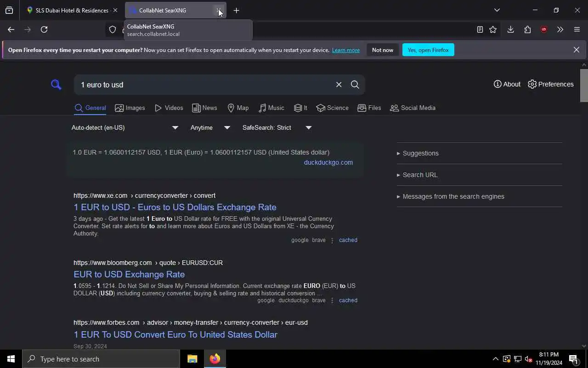Open the Windows Start menu

click(11, 359)
